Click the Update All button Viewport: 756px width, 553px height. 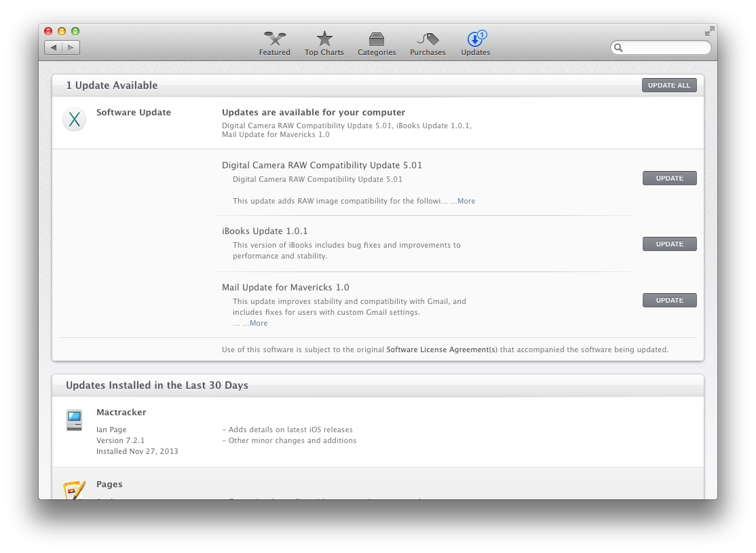[668, 85]
